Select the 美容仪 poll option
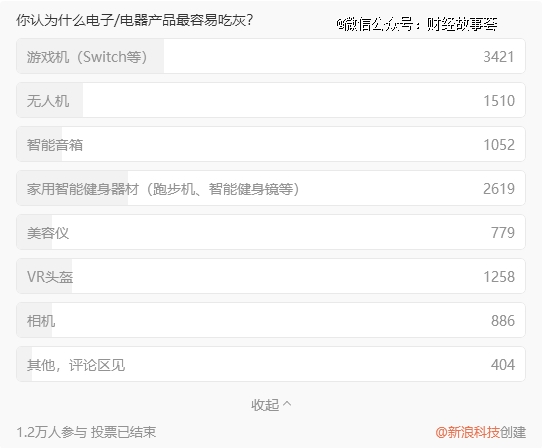Screen dimensions: 544x448 (x=271, y=233)
